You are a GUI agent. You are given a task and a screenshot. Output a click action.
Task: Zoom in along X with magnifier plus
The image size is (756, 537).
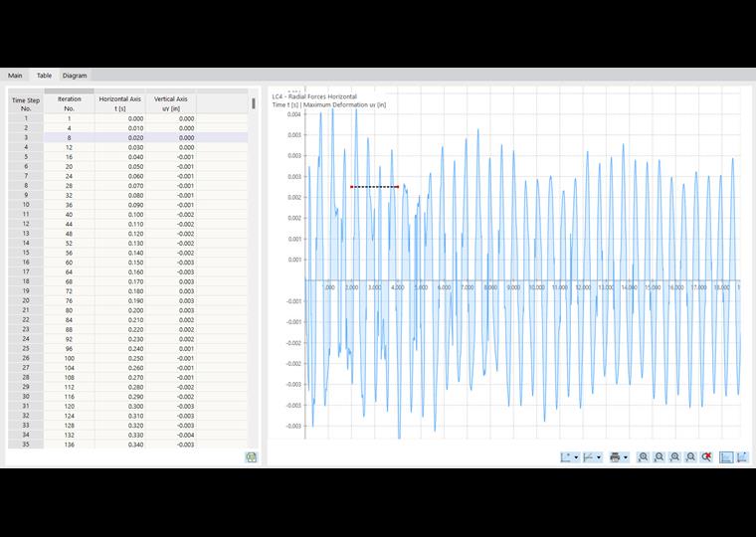coord(643,457)
